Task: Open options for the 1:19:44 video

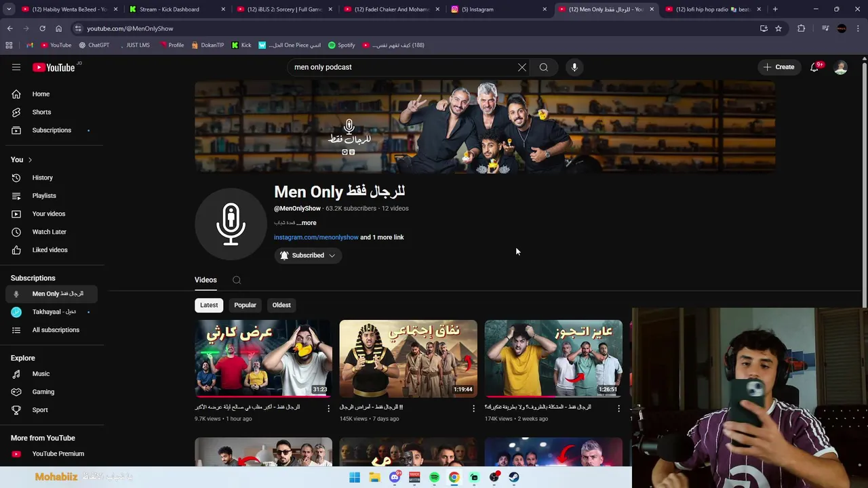Action: pyautogui.click(x=474, y=408)
